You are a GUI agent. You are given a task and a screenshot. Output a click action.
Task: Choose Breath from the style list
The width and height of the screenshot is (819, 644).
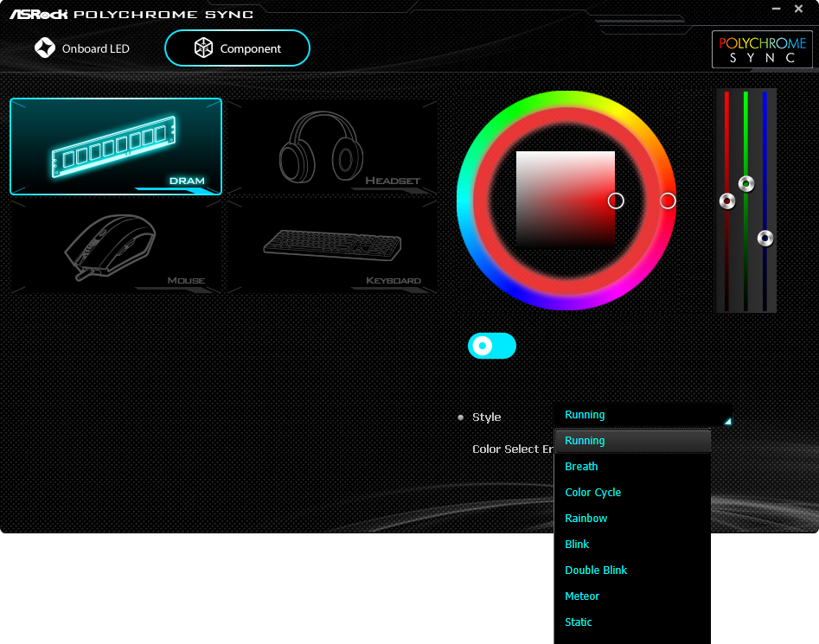point(632,467)
